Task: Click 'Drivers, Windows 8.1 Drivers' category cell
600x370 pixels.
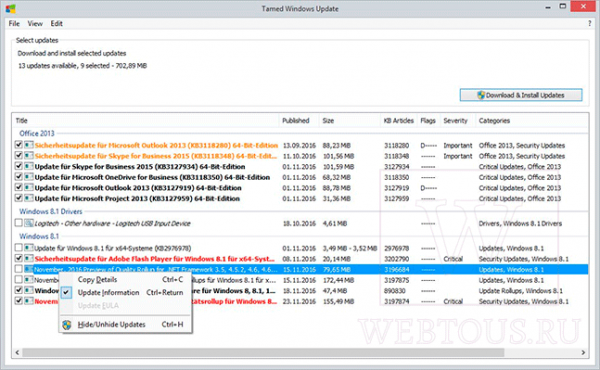Action: (x=520, y=223)
